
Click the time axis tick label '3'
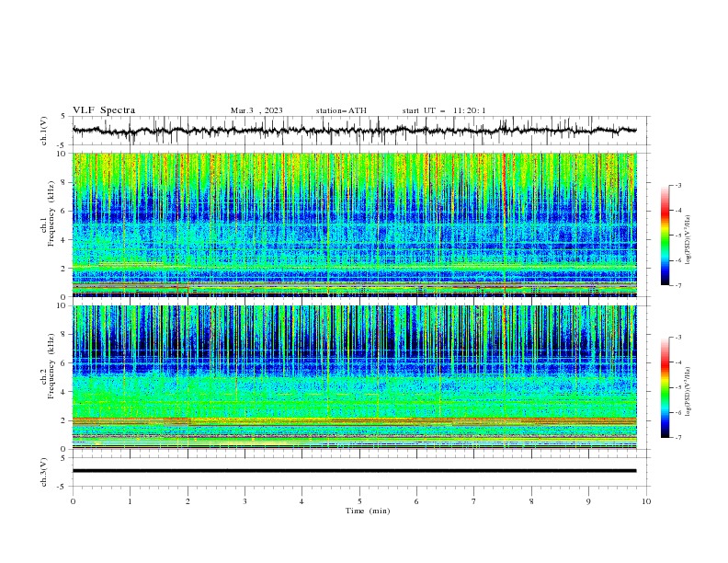point(245,501)
